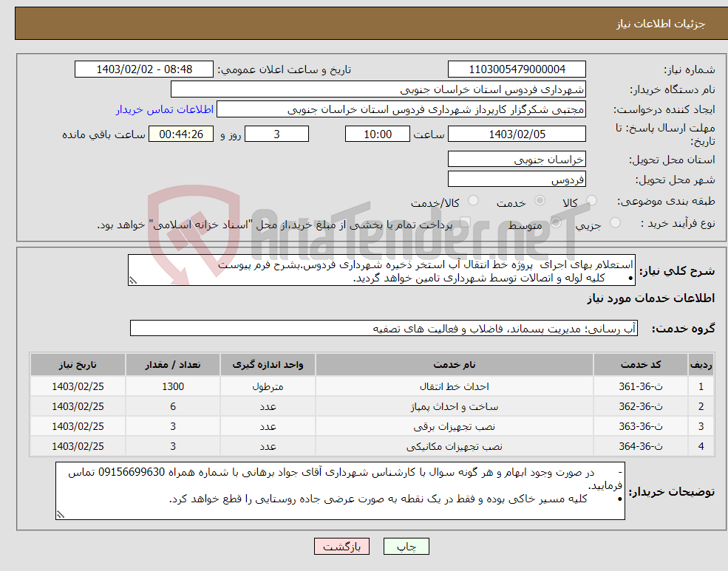This screenshot has height=571, width=728.
Task: Click the چاپ (print) button
Action: pyautogui.click(x=406, y=547)
